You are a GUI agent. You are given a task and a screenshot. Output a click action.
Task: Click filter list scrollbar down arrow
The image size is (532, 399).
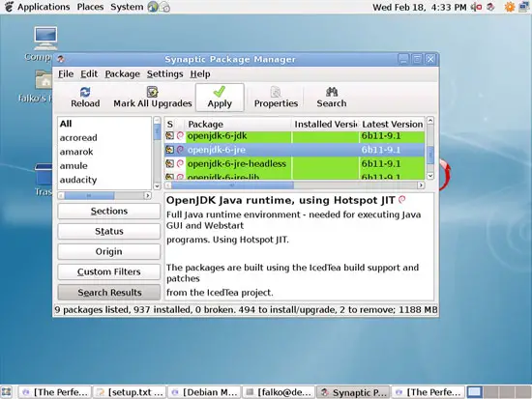(x=157, y=186)
